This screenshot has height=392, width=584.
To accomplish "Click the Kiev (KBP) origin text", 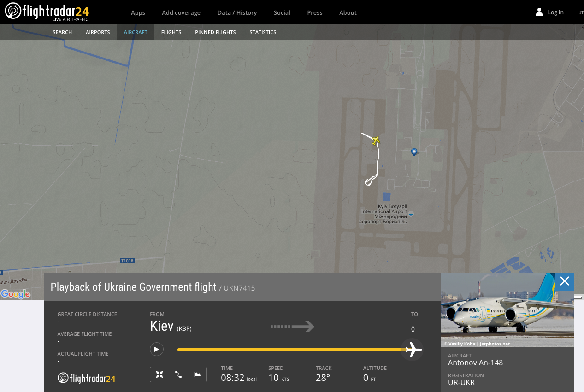I will tap(171, 326).
